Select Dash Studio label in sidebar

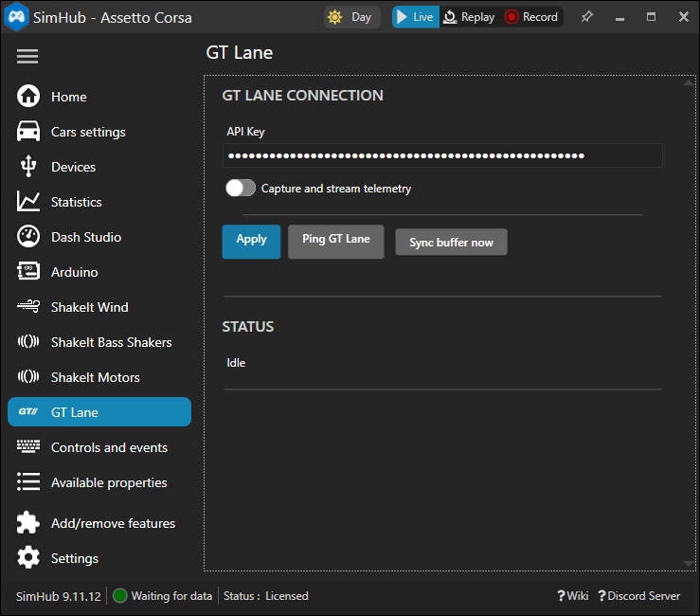(x=86, y=237)
